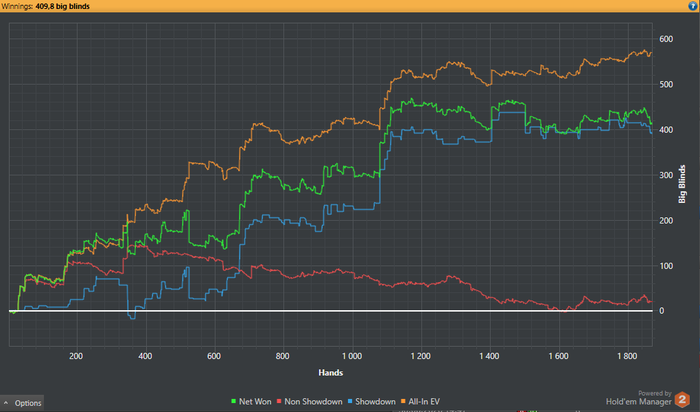Click the green Net Won color swatch
The width and height of the screenshot is (700, 412).
tap(233, 402)
